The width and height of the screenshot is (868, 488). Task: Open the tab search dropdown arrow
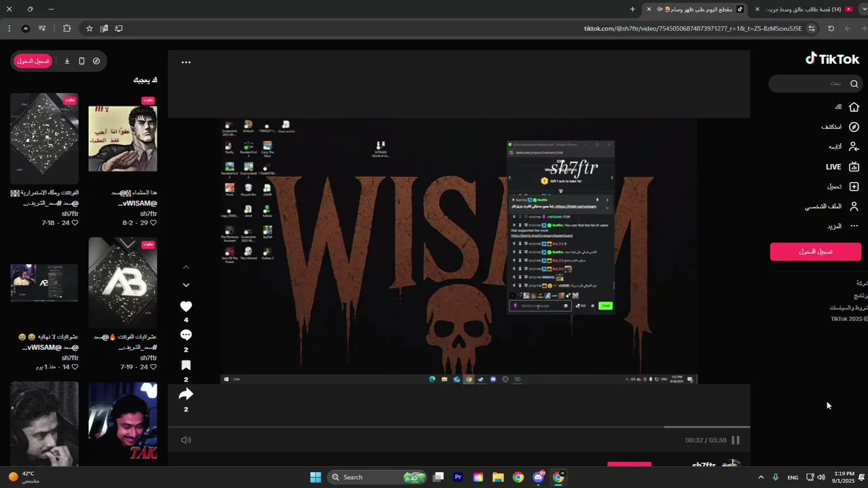(x=863, y=9)
